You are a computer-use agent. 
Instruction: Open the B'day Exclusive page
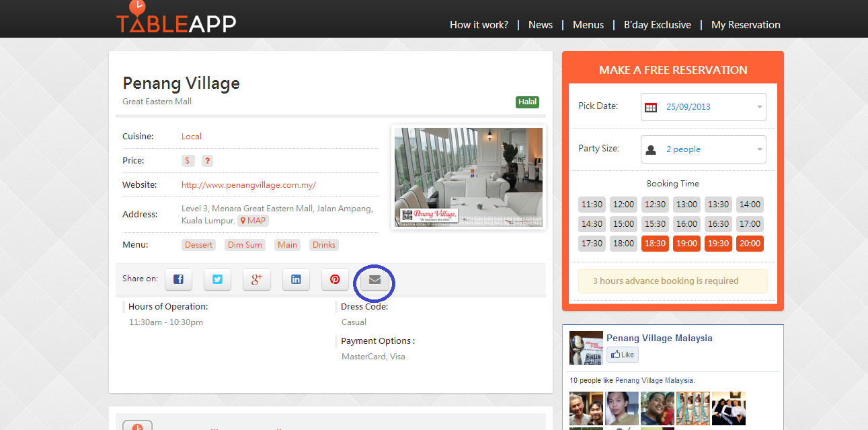coord(658,25)
